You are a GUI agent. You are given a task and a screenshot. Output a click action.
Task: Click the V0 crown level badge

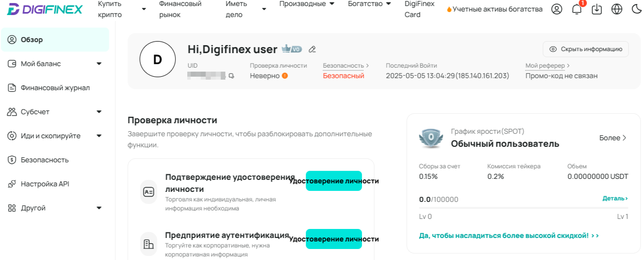click(x=291, y=49)
